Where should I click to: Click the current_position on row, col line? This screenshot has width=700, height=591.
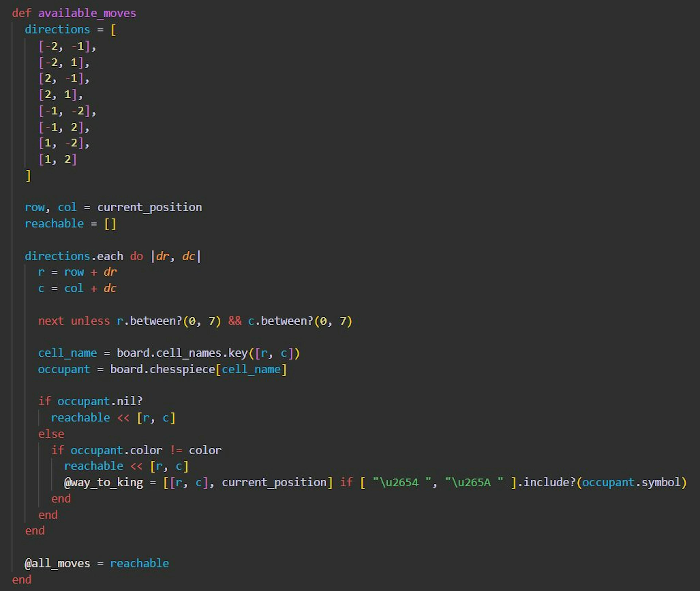coord(149,207)
